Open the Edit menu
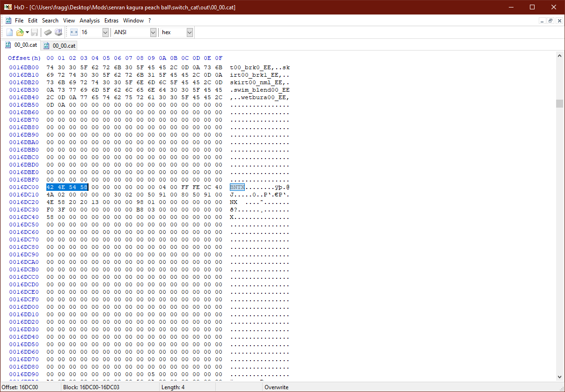 pyautogui.click(x=33, y=21)
